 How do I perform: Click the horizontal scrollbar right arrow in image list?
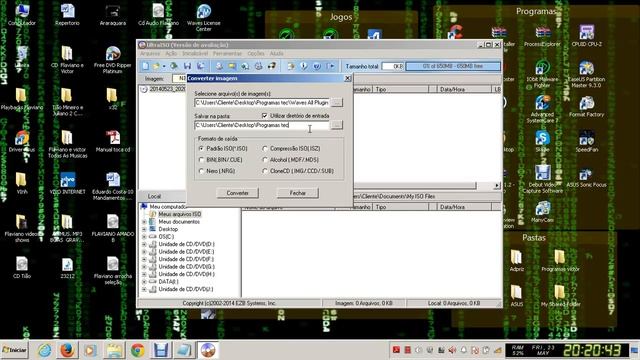click(x=497, y=186)
